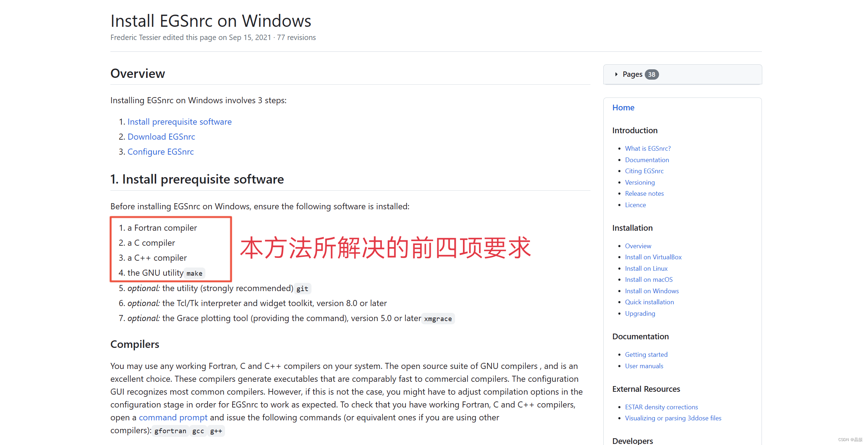Click the "command prompt" link in Compilers section
868x445 pixels.
(x=173, y=417)
